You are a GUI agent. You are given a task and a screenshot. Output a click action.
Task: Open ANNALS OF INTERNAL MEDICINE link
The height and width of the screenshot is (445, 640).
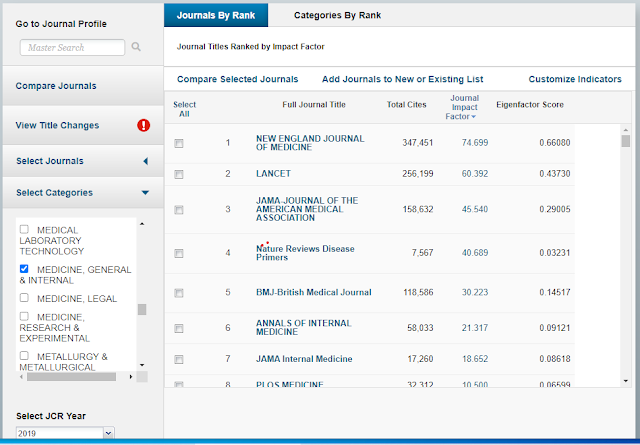(303, 327)
